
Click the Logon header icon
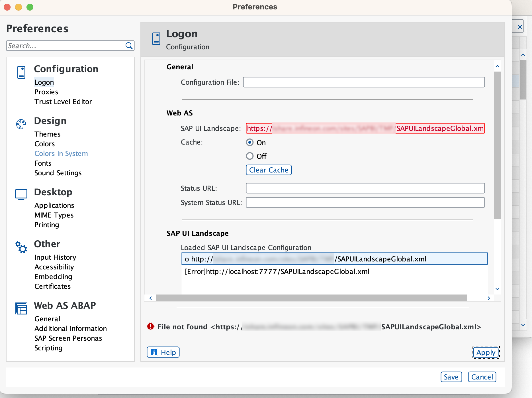click(x=156, y=39)
